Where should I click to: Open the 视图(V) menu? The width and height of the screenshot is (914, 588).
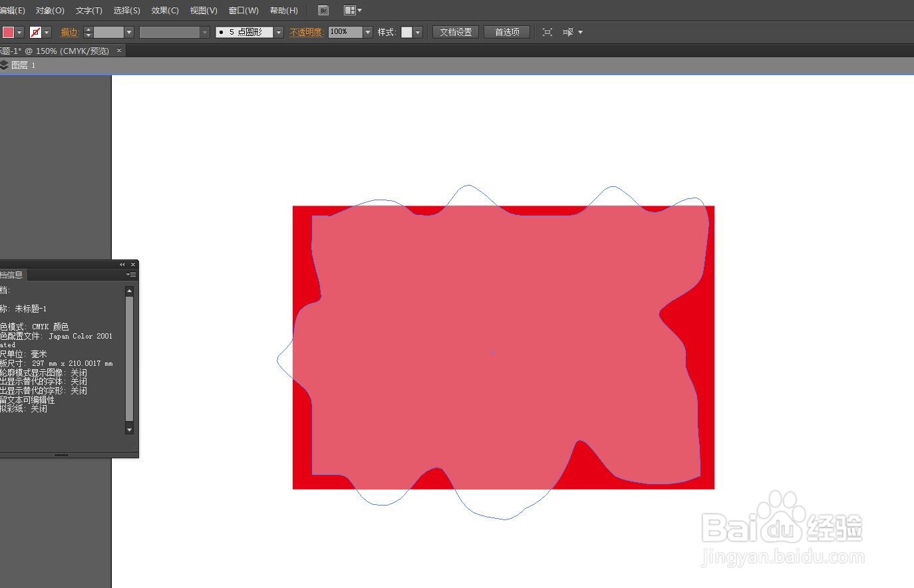(204, 11)
